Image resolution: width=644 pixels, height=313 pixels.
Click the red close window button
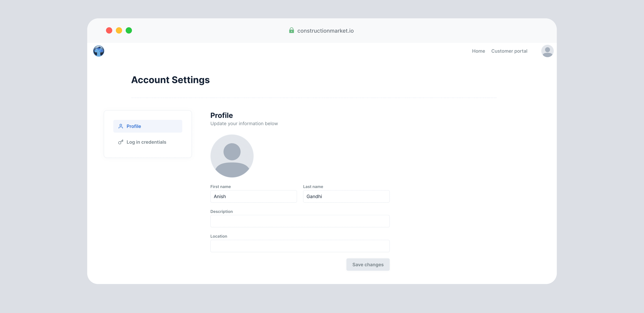(109, 31)
